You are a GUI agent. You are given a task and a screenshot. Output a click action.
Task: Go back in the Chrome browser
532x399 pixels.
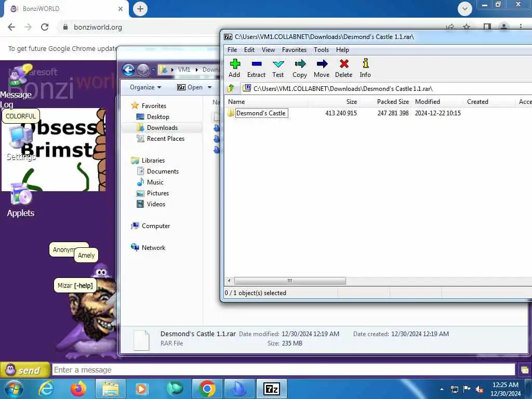click(11, 27)
